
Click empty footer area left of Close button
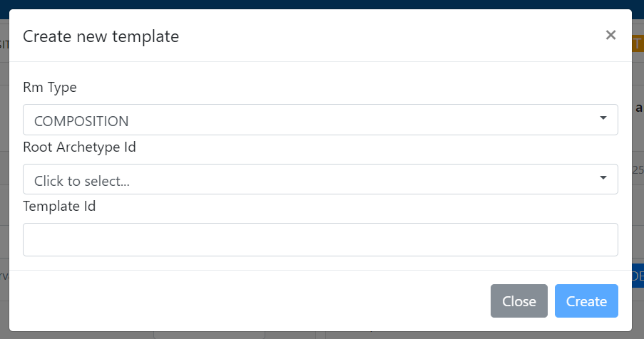coord(250,301)
